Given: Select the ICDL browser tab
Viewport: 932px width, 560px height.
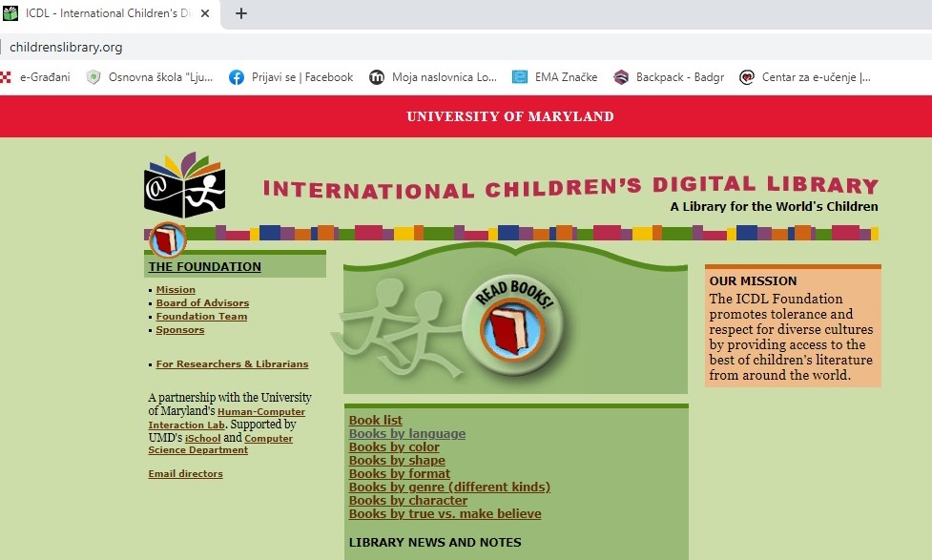Looking at the screenshot, I should point(110,13).
